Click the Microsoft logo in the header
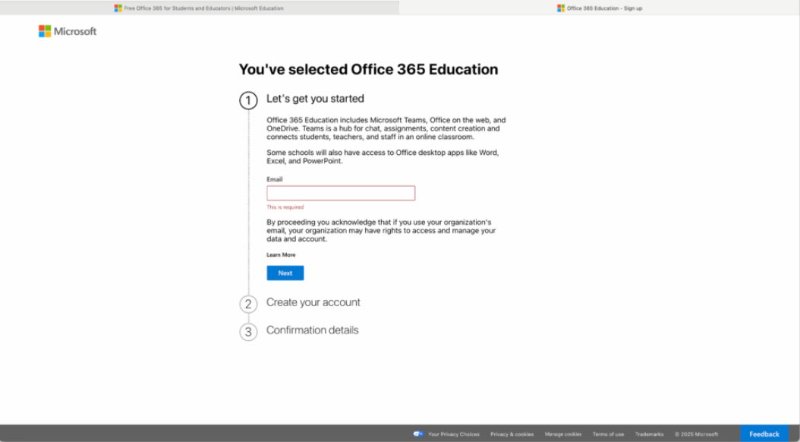800x442 pixels. [67, 31]
